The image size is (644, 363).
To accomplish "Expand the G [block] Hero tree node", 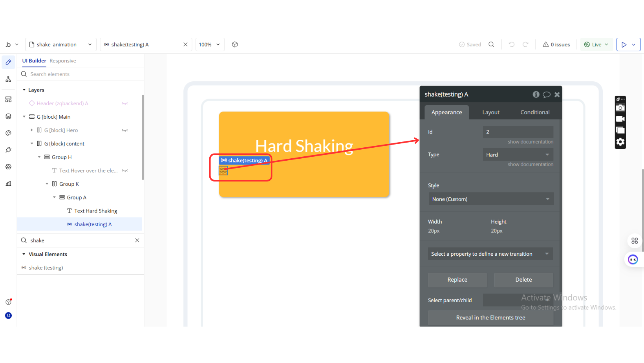I will [x=32, y=130].
